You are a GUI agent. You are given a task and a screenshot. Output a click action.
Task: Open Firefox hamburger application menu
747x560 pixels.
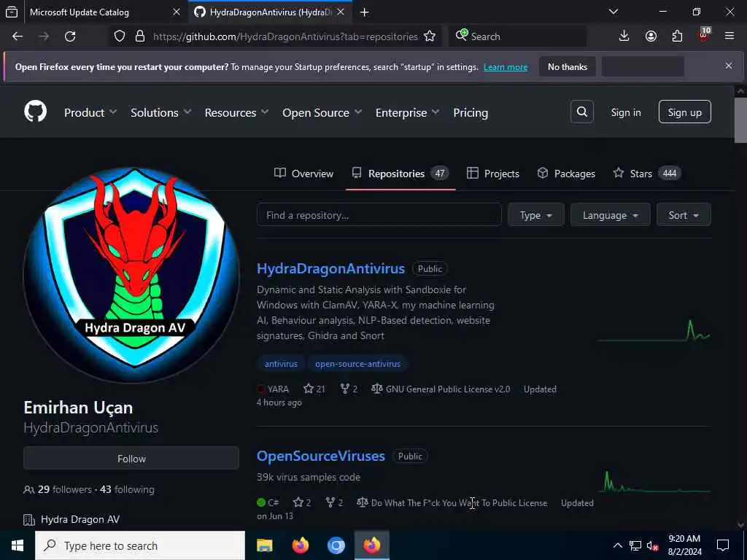tap(729, 36)
